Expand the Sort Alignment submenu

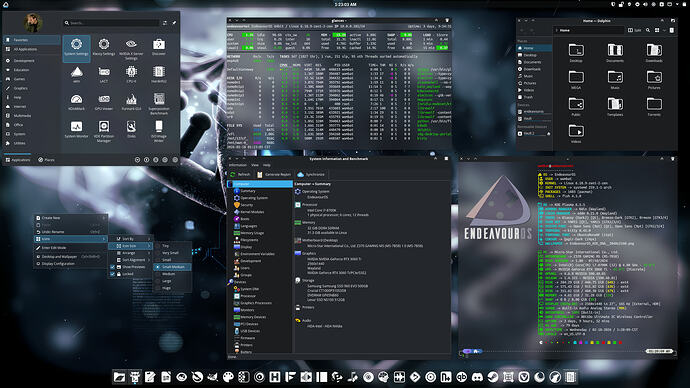(x=130, y=260)
